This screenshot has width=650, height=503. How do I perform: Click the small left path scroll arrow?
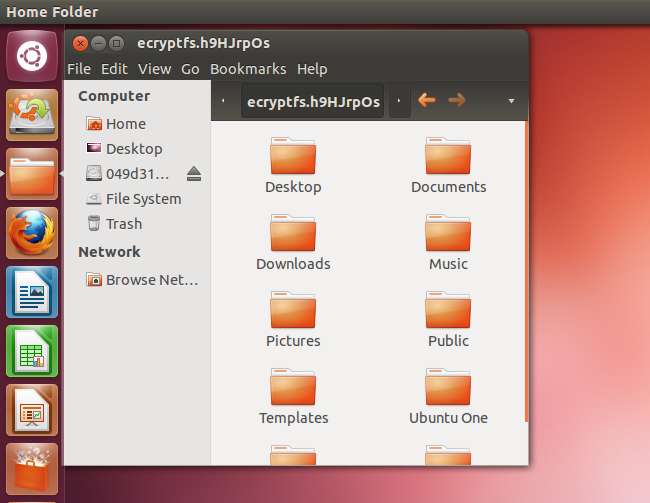(223, 101)
